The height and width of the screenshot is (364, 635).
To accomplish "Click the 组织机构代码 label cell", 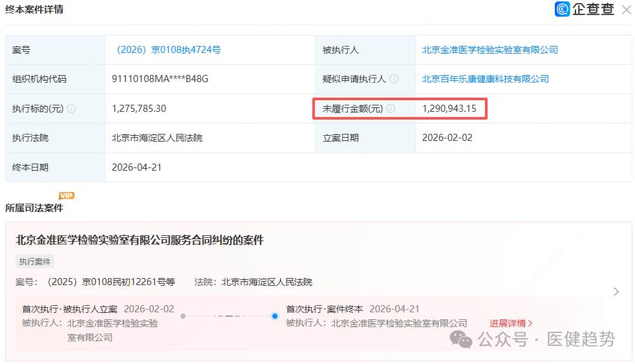I will pos(55,79).
